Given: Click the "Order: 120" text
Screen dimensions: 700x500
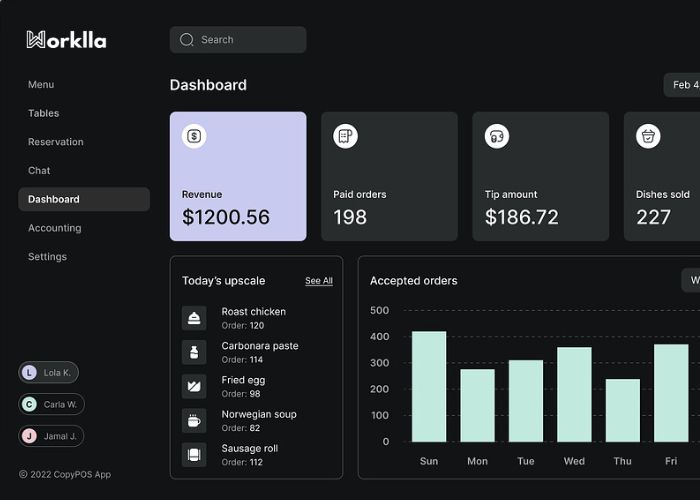Looking at the screenshot, I should (243, 325).
